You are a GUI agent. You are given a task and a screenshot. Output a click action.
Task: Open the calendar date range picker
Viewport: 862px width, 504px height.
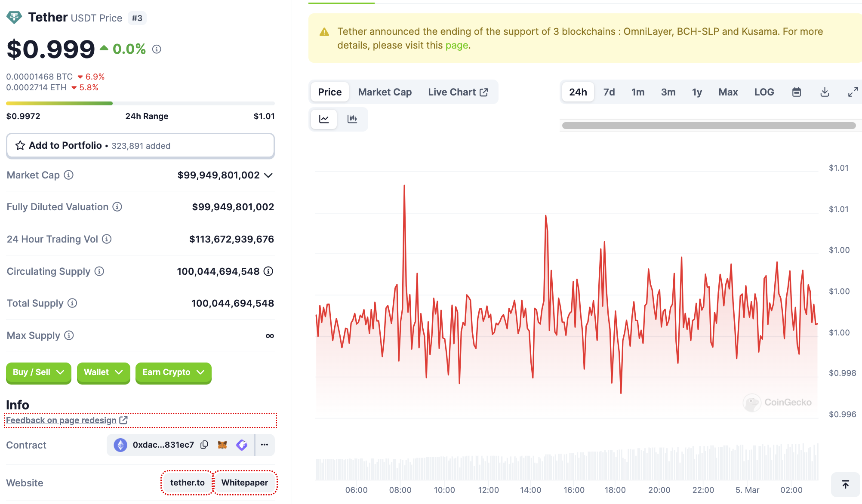(x=797, y=92)
